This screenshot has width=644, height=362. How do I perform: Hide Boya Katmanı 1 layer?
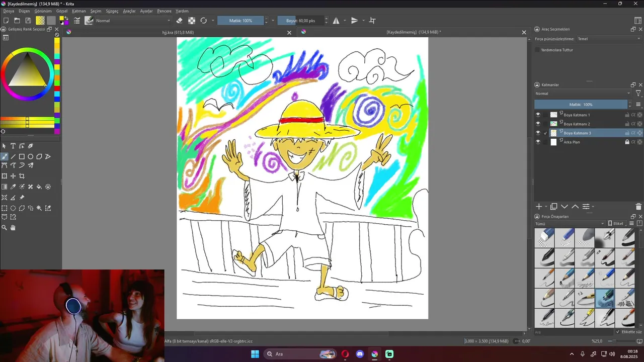coord(538,115)
